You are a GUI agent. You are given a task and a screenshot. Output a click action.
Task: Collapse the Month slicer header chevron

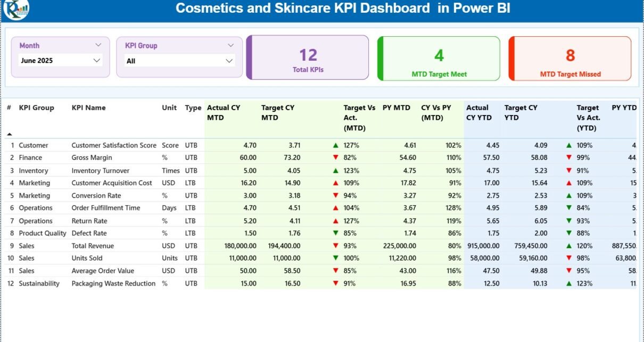[x=98, y=46]
